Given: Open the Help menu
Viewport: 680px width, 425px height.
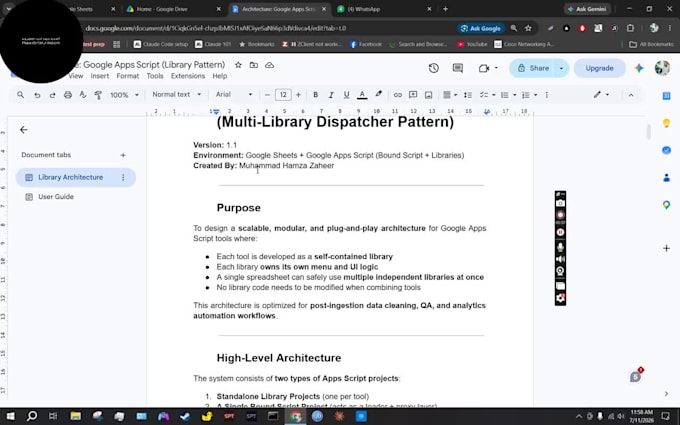Looking at the screenshot, I should pyautogui.click(x=219, y=76).
